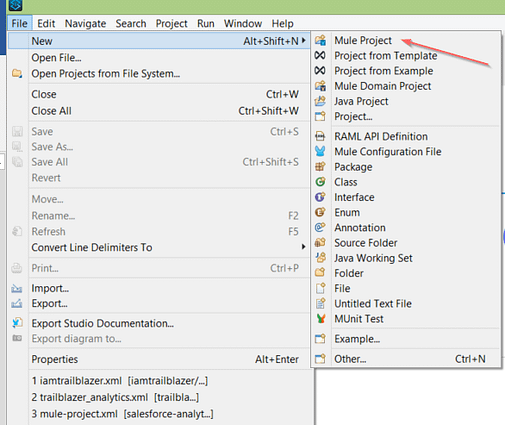The width and height of the screenshot is (505, 425).
Task: Expand Convert Line Delimiters To submenu
Action: click(x=303, y=247)
